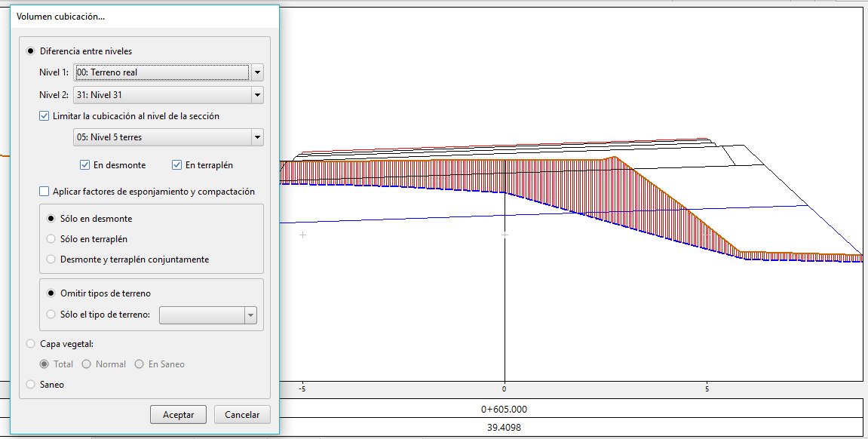The width and height of the screenshot is (868, 439).
Task: Select Desmonte y terraplén conjuntamente option
Action: pos(51,259)
